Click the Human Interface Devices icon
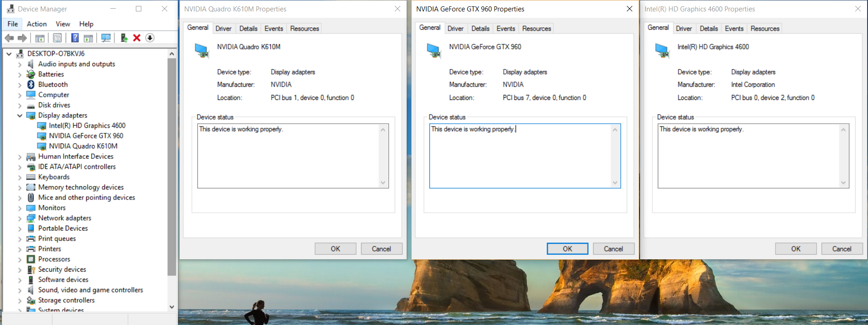The width and height of the screenshot is (868, 325). 31,157
